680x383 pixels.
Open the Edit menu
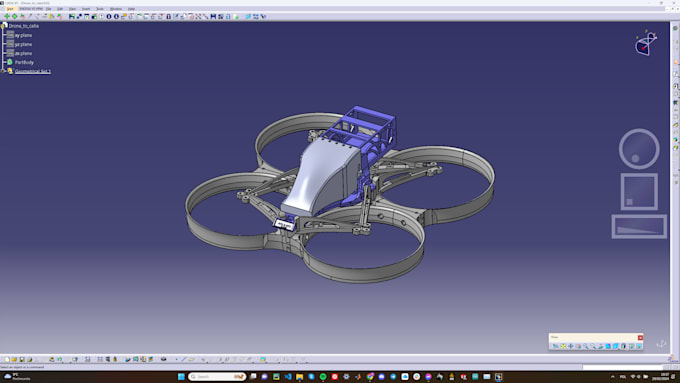[60, 9]
